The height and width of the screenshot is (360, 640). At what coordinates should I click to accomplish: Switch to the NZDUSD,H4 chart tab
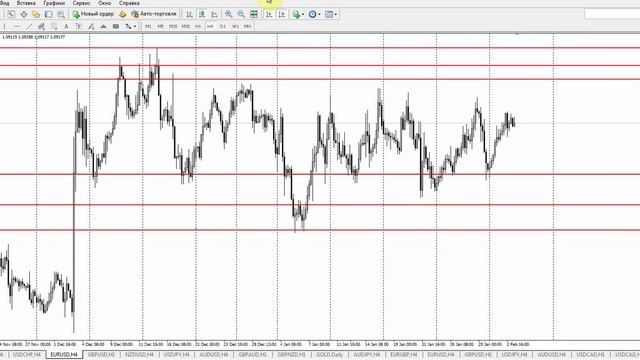point(139,355)
